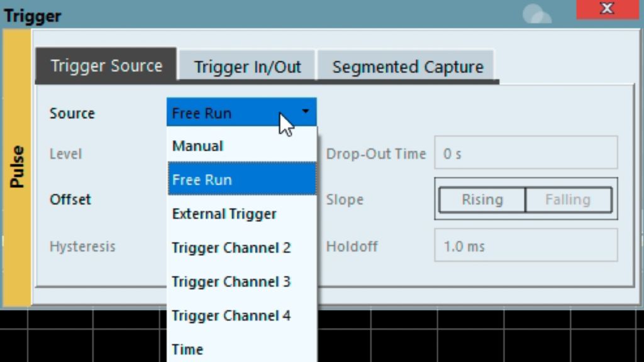Click the dialog transparency icon in title bar
This screenshot has width=644, height=362.
click(536, 13)
